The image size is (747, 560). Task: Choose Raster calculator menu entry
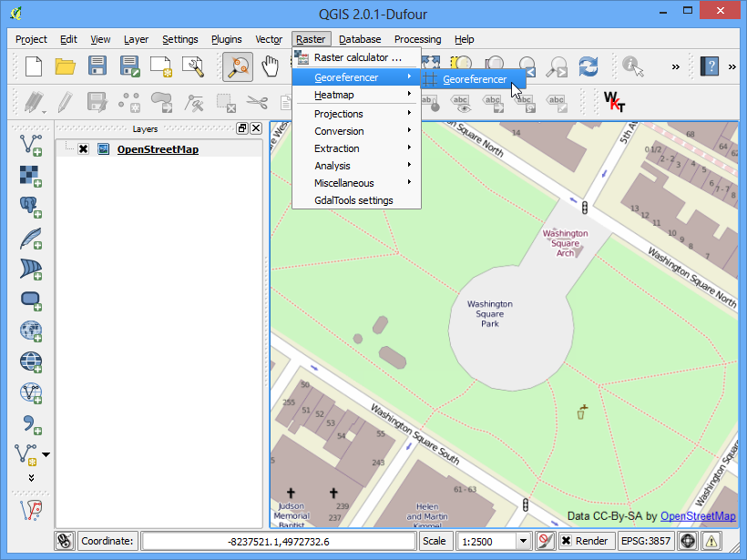[x=356, y=57]
